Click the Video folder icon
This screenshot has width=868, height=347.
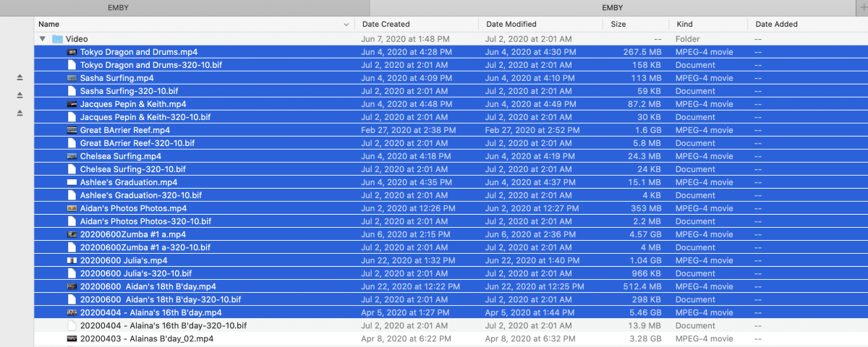(x=58, y=39)
